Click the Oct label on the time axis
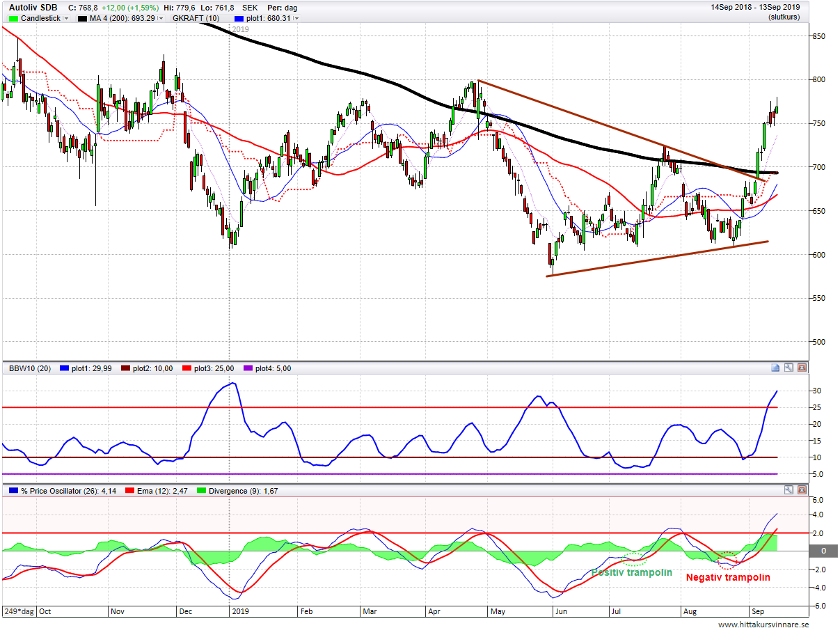Viewport: 840px width, 628px height. click(45, 611)
